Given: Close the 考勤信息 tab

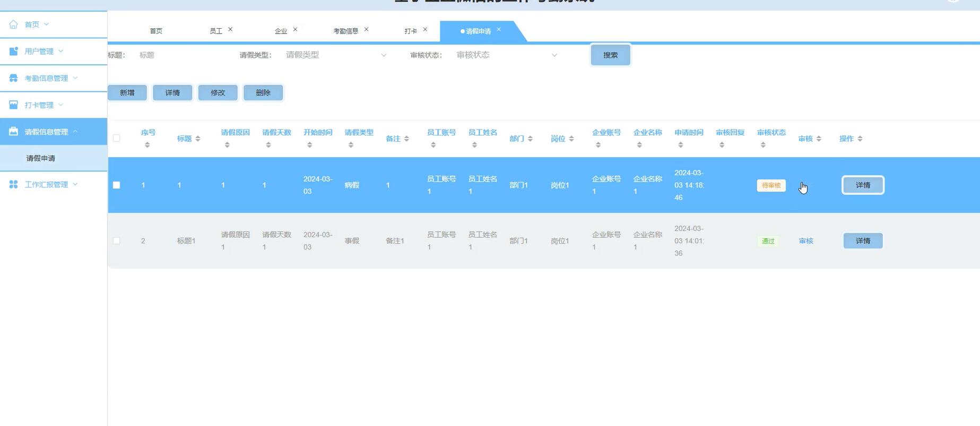Looking at the screenshot, I should (x=366, y=29).
